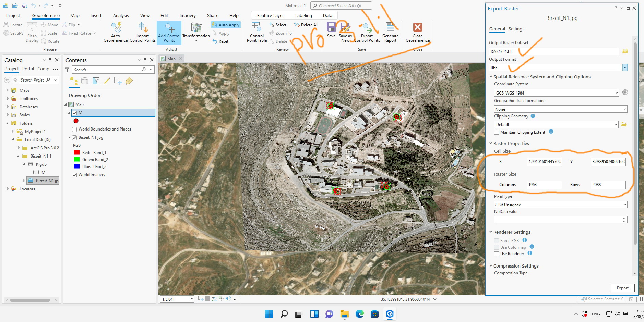Open the Output Format dropdown
Image resolution: width=644 pixels, height=322 pixels.
(625, 67)
